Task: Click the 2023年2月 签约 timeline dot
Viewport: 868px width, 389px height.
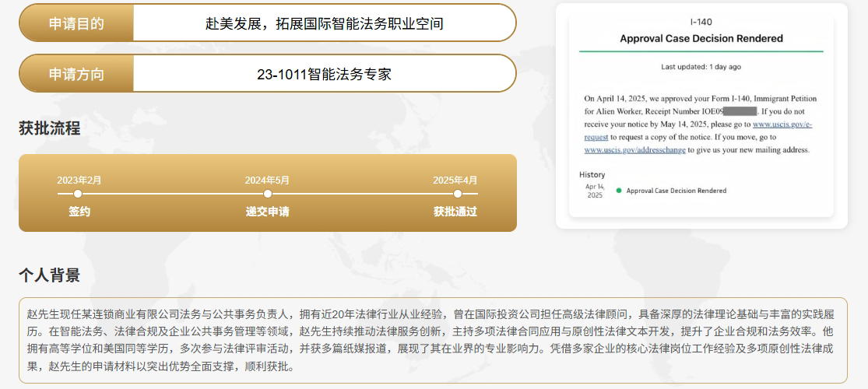Action: point(78,194)
